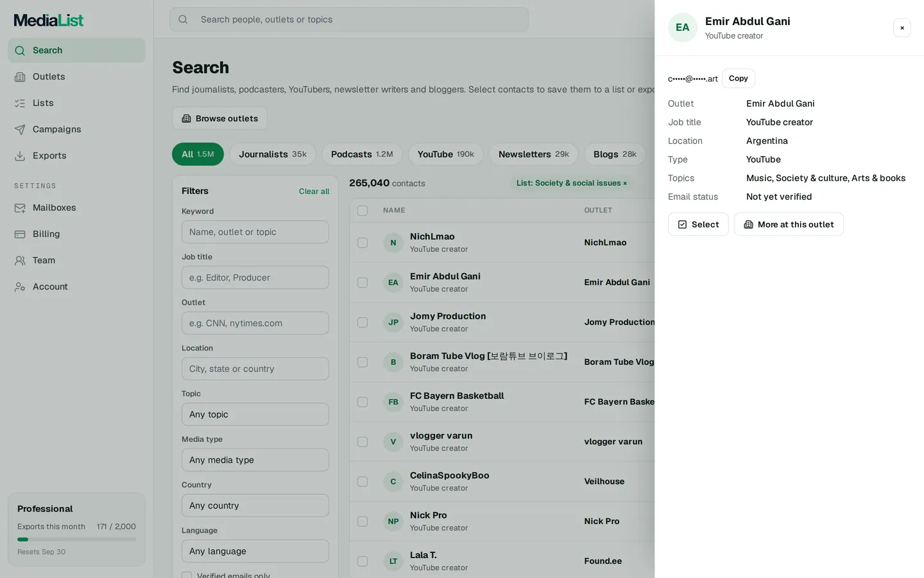Switch to the Podcasts 1.2M tab
This screenshot has height=578, width=924.
pos(362,154)
